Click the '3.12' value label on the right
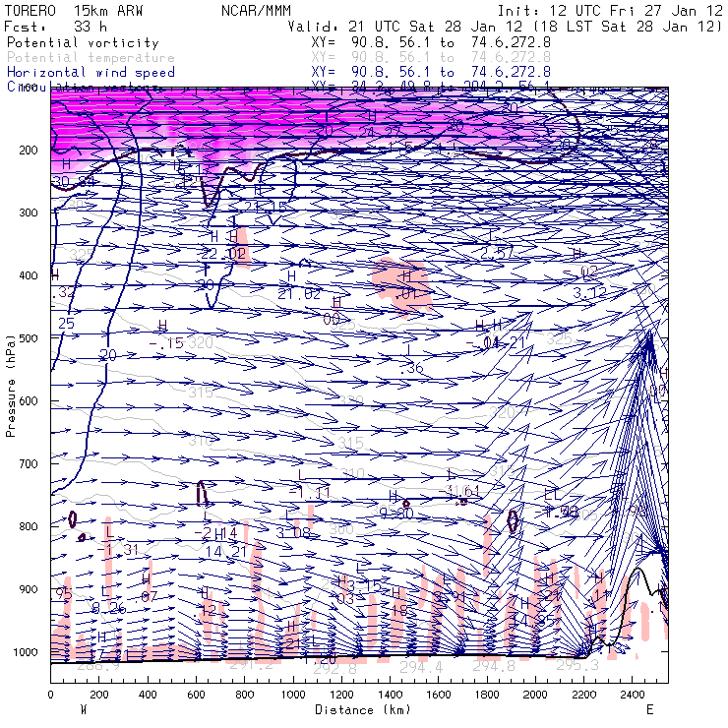728x728 pixels. (589, 293)
